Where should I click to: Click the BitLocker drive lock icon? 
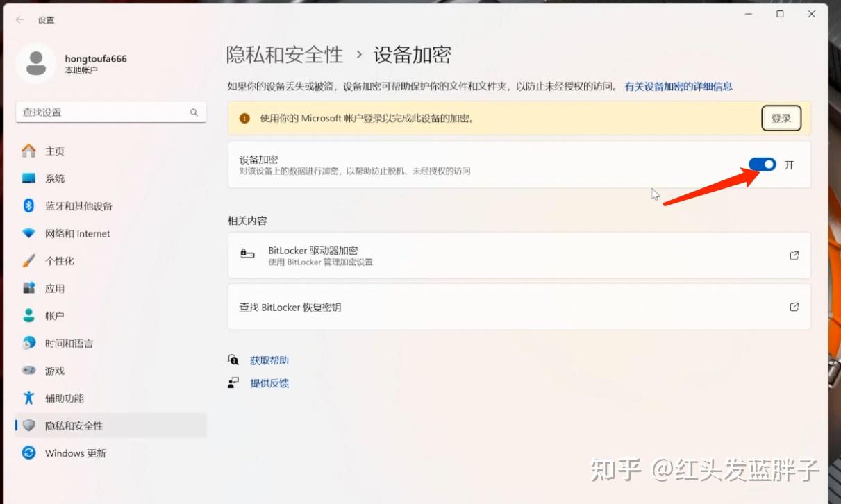point(247,254)
